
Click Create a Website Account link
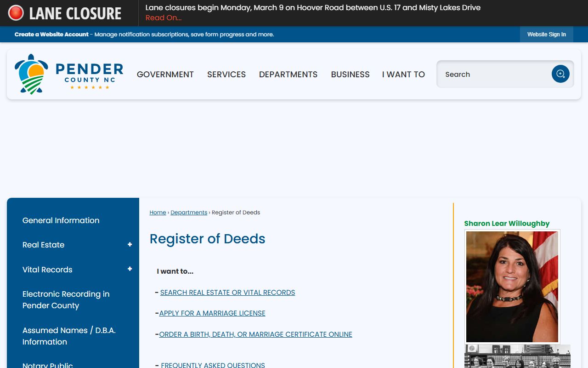[x=51, y=34]
